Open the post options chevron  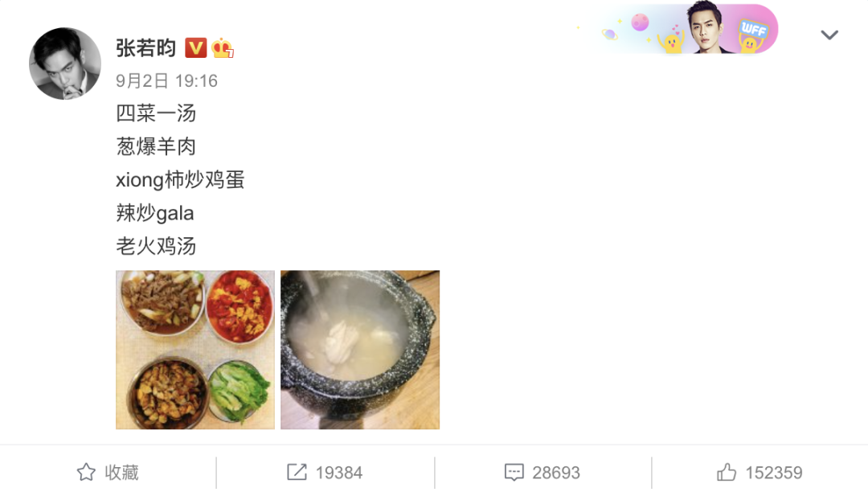point(829,35)
